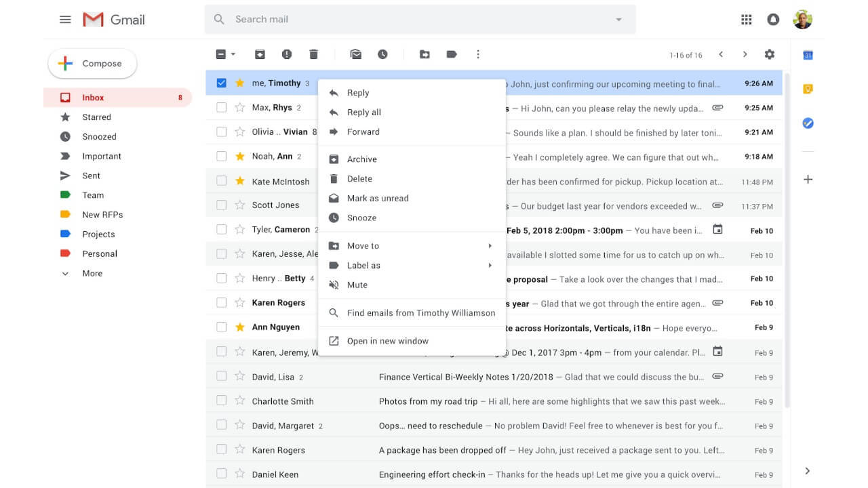The image size is (868, 488).
Task: Open the search options dropdown in the search bar
Action: 618,19
